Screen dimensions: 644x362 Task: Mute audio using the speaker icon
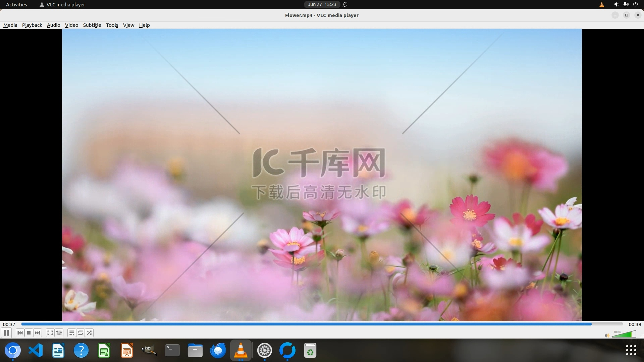(607, 336)
